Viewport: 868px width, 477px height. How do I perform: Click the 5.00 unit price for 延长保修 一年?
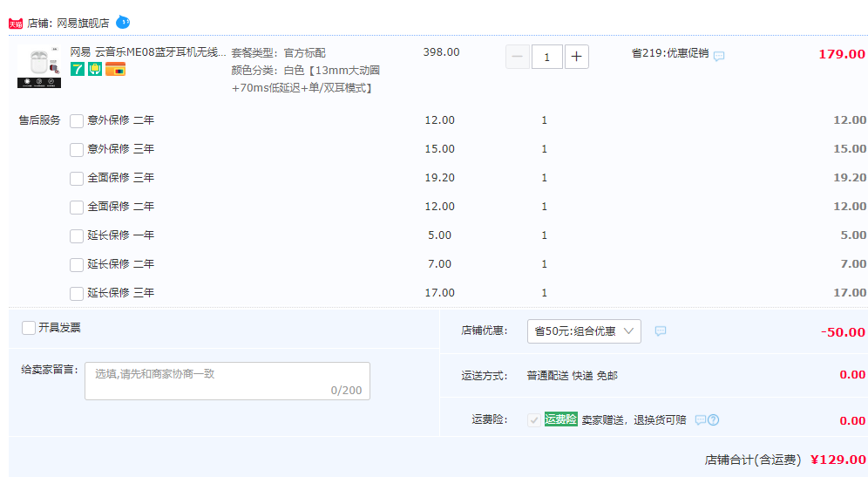click(x=439, y=235)
